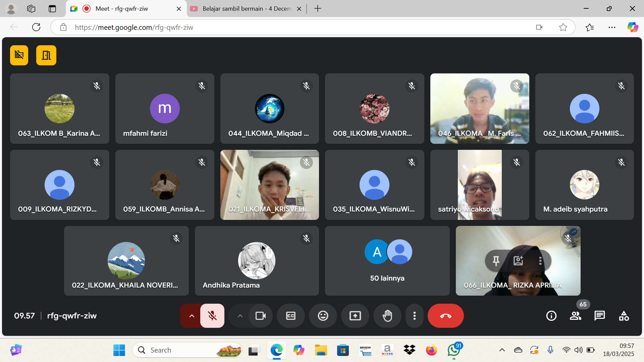This screenshot has height=362, width=644.
Task: Open a new browser tab
Action: pyautogui.click(x=317, y=9)
